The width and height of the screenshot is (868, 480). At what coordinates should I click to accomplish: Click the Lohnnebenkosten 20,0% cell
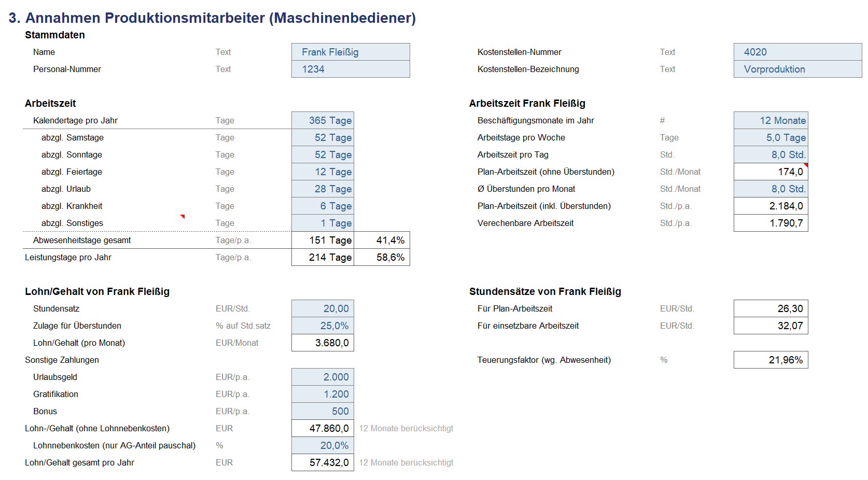[x=323, y=445]
